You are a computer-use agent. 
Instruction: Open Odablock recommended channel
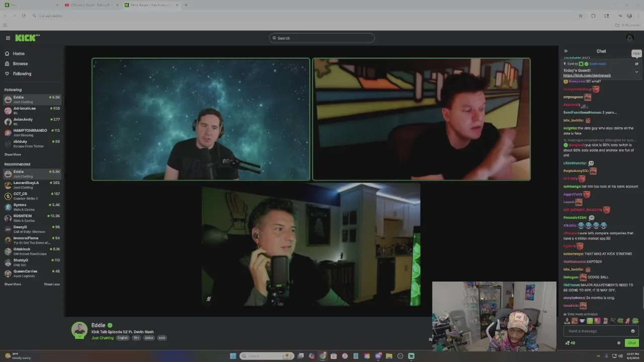32,251
